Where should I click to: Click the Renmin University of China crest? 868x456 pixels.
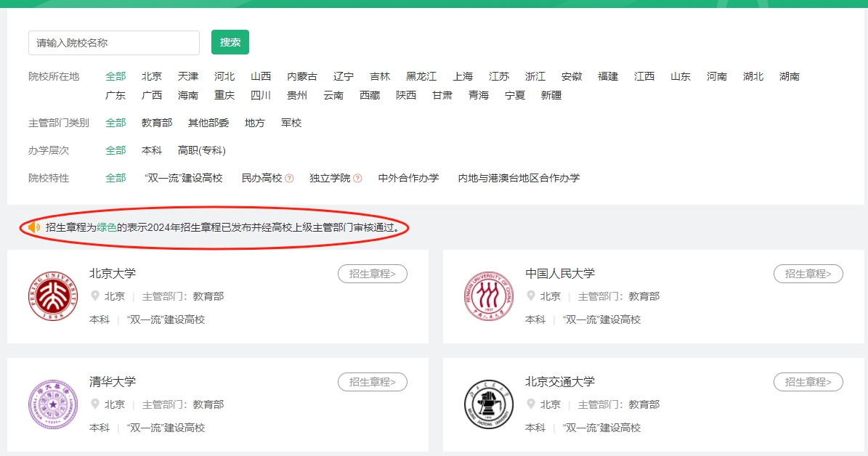(x=488, y=296)
